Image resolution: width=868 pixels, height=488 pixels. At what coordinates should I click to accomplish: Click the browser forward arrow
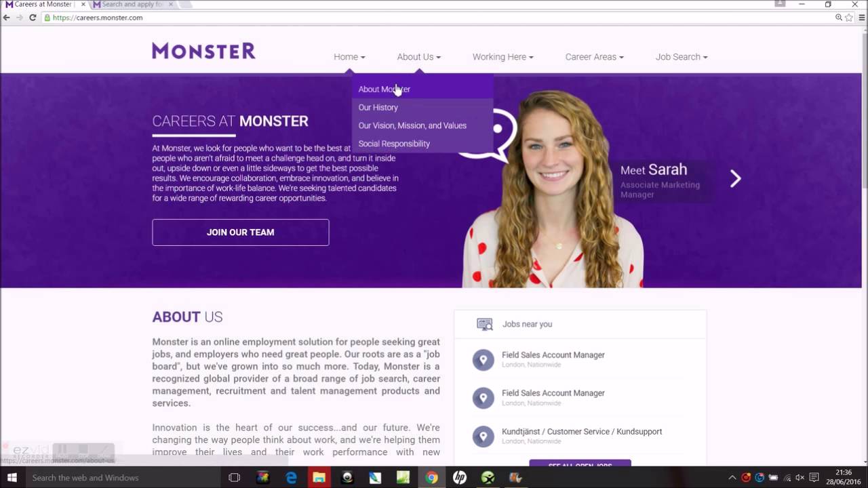(x=19, y=18)
